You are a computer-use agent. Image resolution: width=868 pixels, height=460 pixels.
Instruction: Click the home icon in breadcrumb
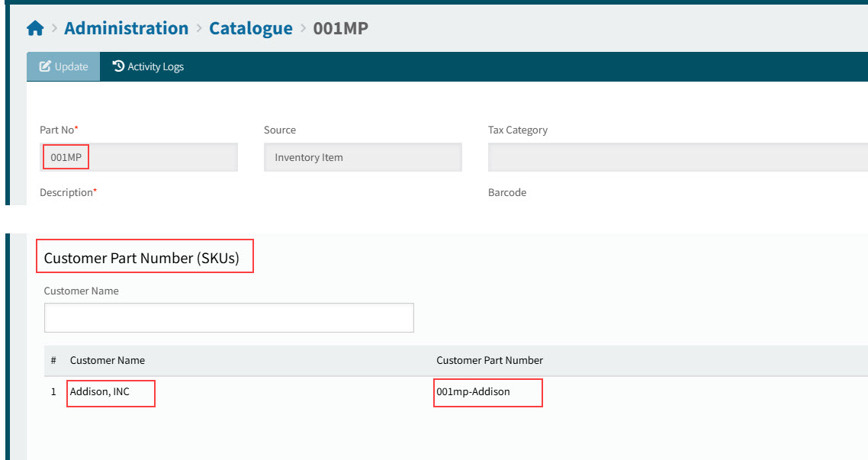[35, 29]
